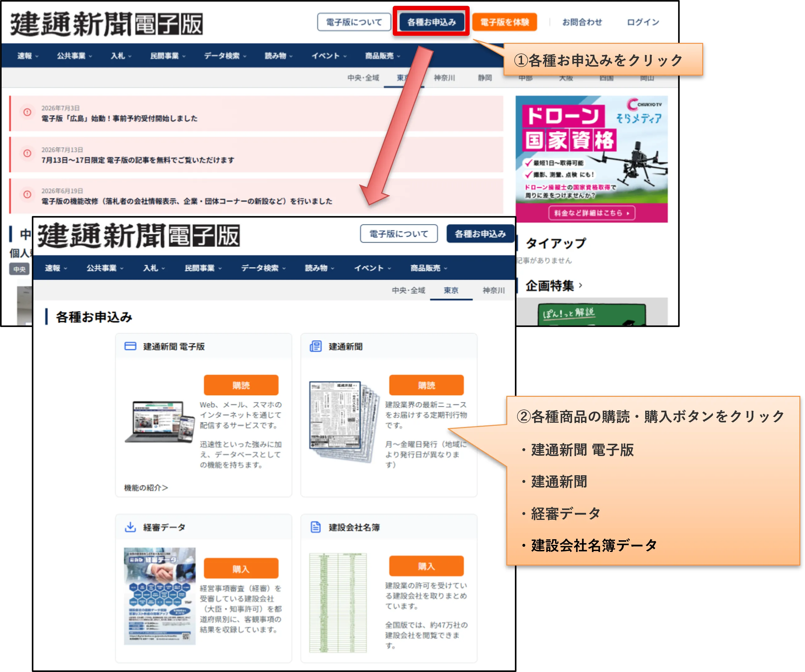Click the ログイン link
This screenshot has width=805, height=672.
[x=643, y=22]
